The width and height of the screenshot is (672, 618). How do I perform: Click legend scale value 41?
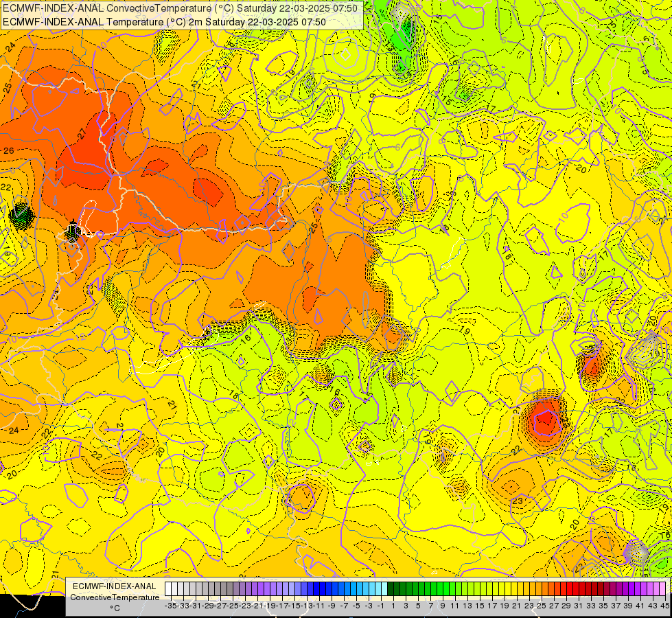click(640, 606)
